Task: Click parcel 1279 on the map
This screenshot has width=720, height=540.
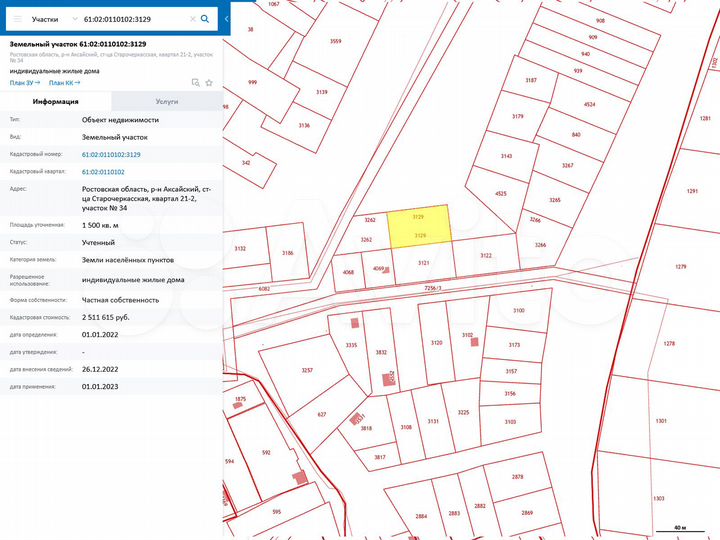Action: pyautogui.click(x=681, y=266)
